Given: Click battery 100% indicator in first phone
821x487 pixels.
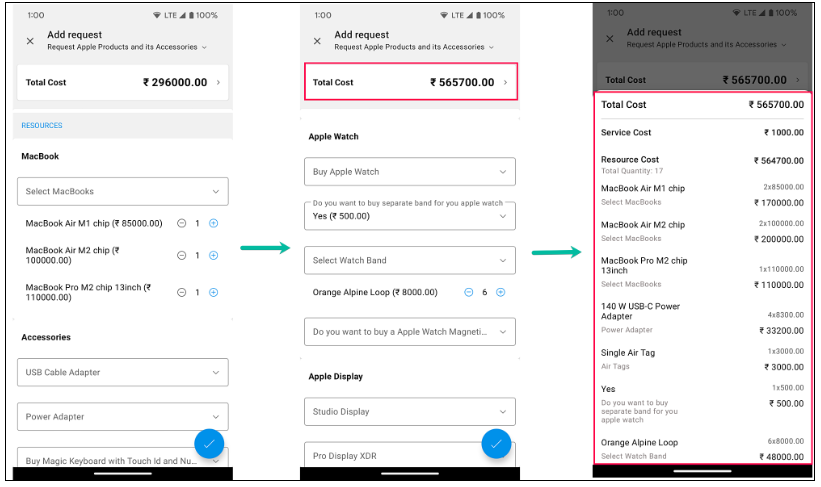Looking at the screenshot, I should tap(203, 15).
